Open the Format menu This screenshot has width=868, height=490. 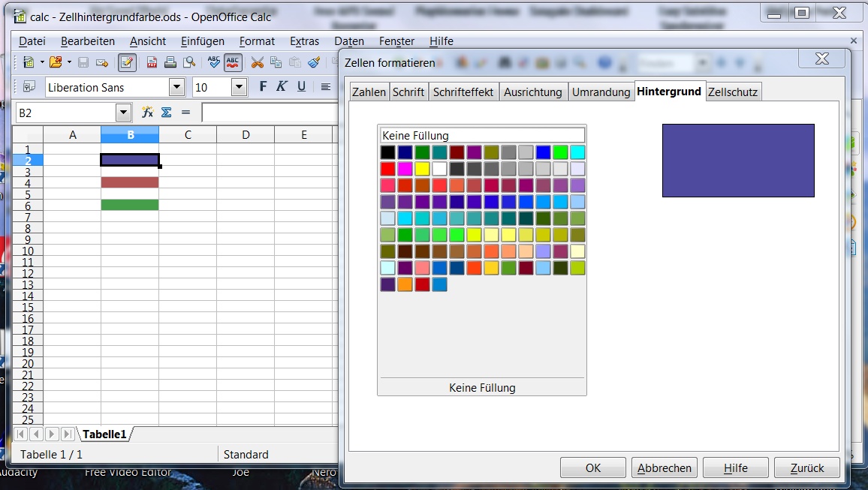point(257,41)
